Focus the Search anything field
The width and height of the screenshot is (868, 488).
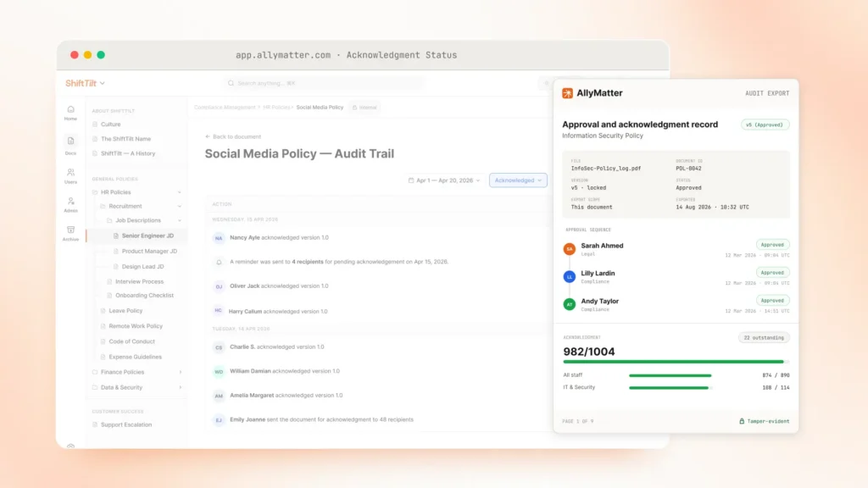[324, 83]
